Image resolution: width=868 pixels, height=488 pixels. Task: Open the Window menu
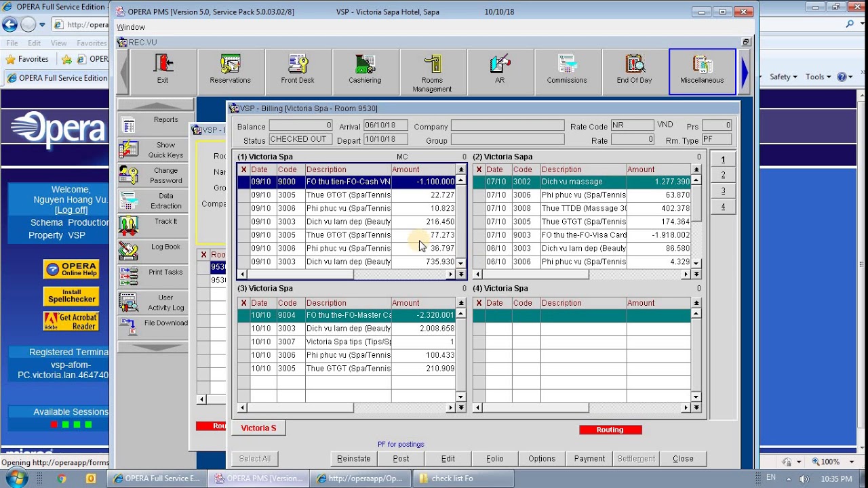131,27
